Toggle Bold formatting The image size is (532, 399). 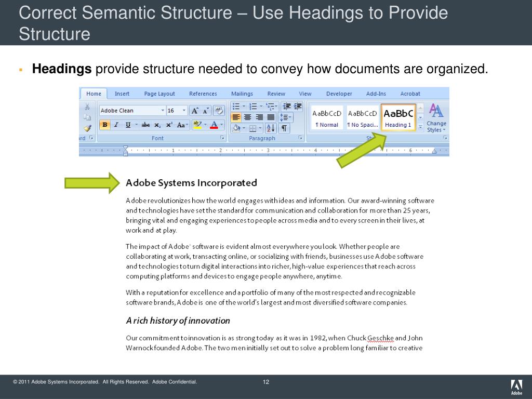pos(105,125)
